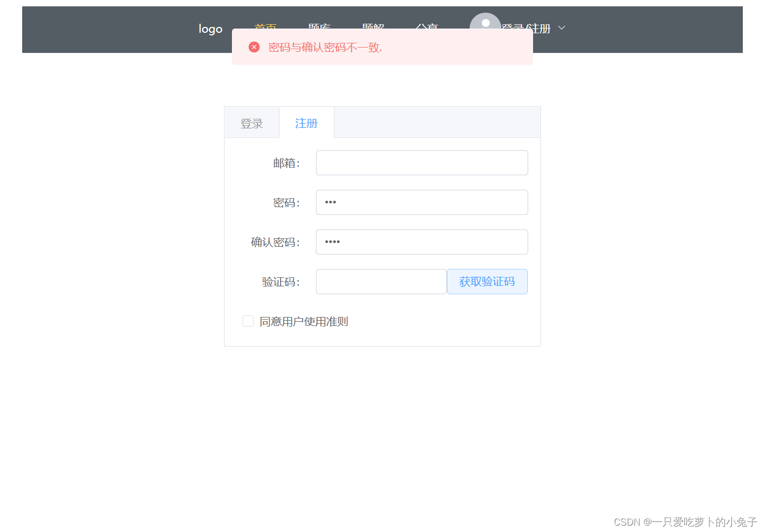765x532 pixels.
Task: Click the red error icon in the toast
Action: [254, 47]
